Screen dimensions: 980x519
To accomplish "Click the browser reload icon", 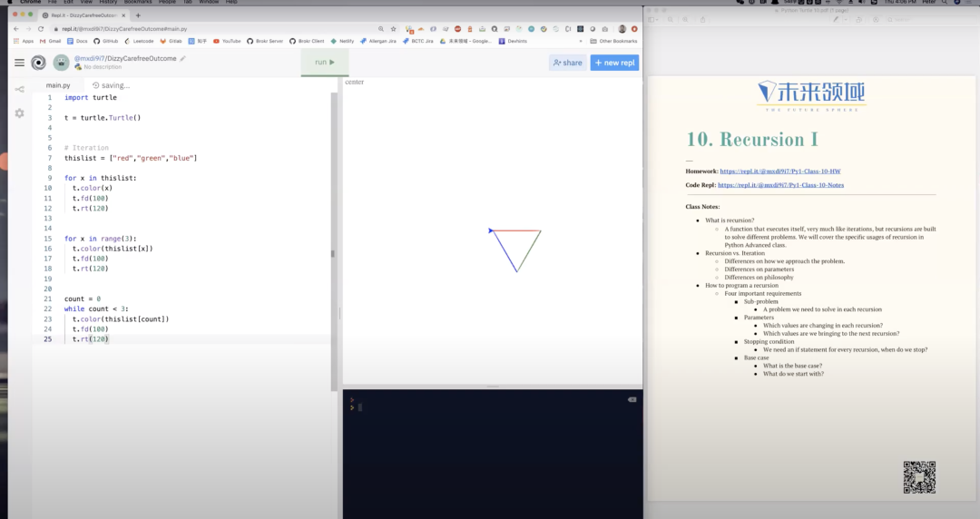I will tap(41, 29).
